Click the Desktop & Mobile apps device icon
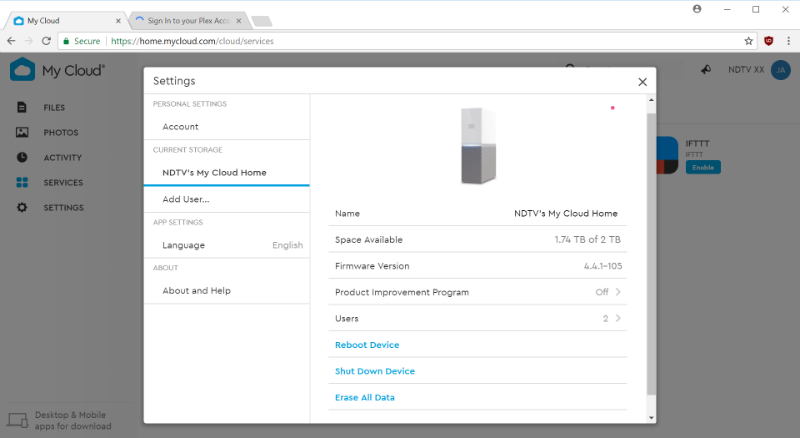The height and width of the screenshot is (438, 800). (x=18, y=421)
